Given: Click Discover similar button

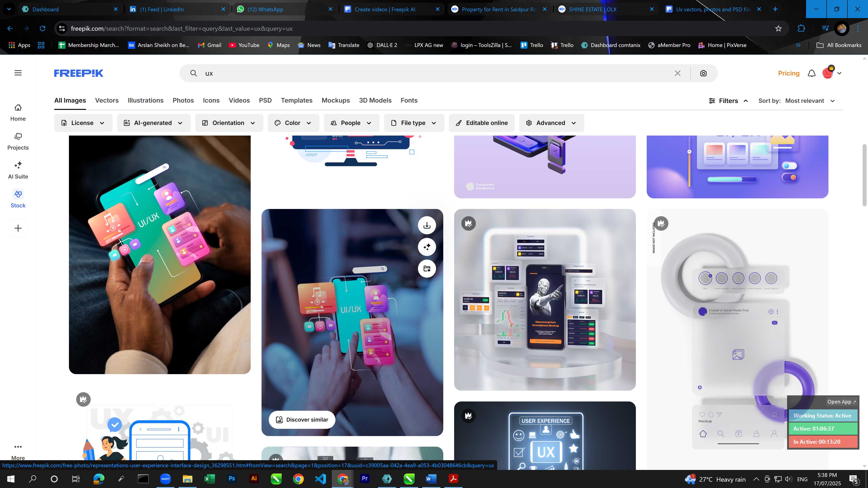Looking at the screenshot, I should point(302,420).
